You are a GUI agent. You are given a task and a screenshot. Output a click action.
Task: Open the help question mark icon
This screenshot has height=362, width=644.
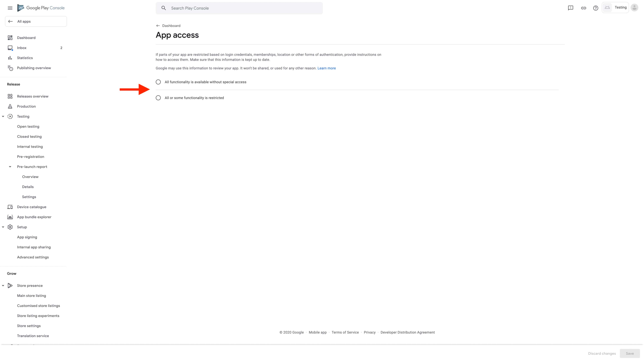click(596, 8)
